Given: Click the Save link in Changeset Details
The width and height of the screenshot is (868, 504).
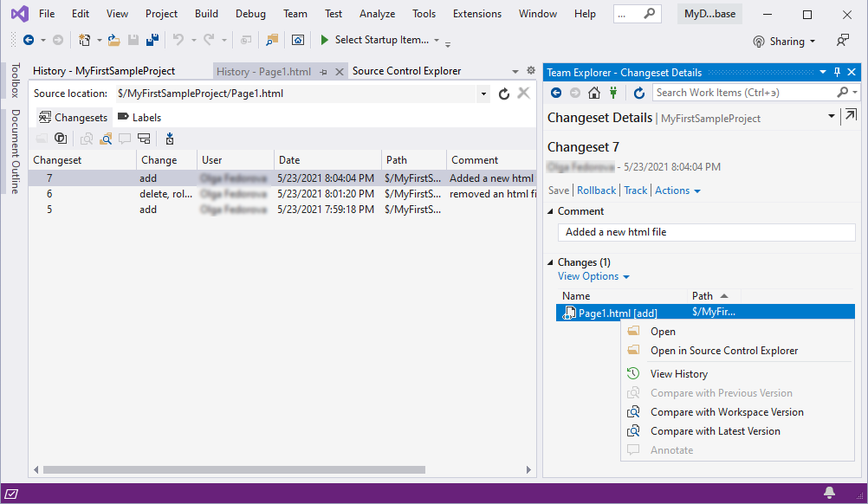Looking at the screenshot, I should 559,191.
